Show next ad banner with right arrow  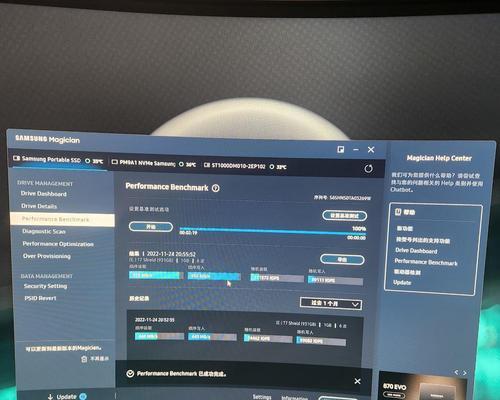(x=465, y=373)
